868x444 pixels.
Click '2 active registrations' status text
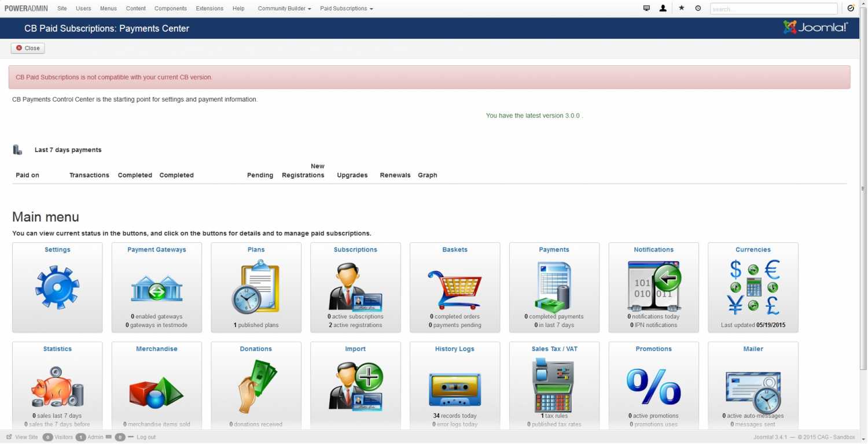coord(355,325)
